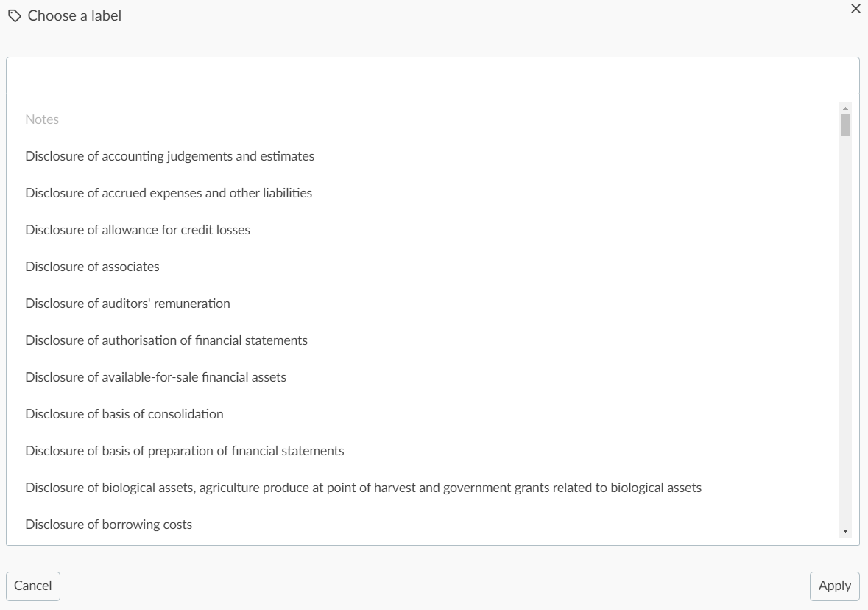Image resolution: width=868 pixels, height=610 pixels.
Task: Click the Notes group header
Action: tap(42, 119)
